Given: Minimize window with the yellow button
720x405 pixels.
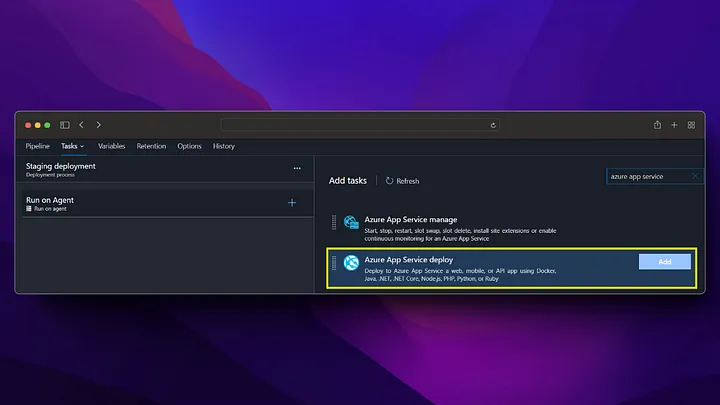Looking at the screenshot, I should coord(38,125).
